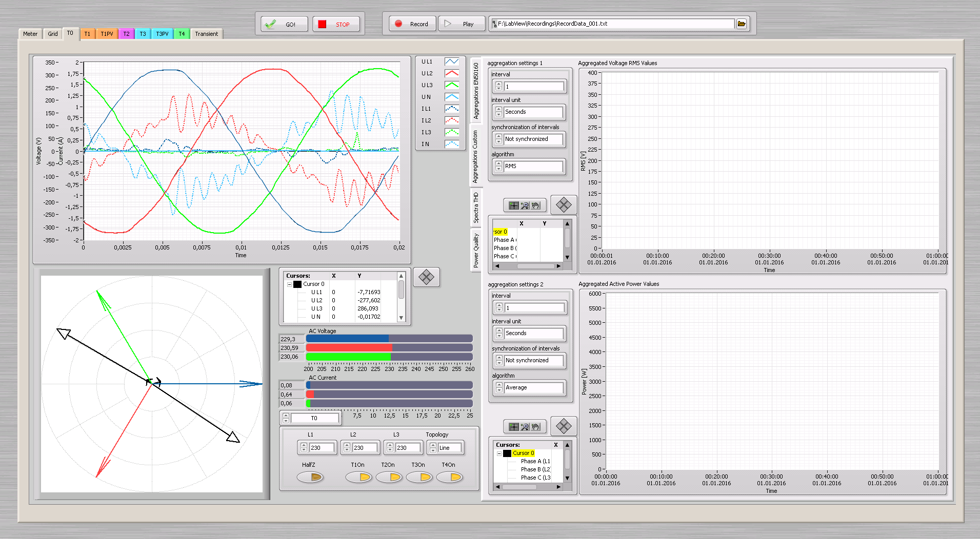This screenshot has height=539, width=980.
Task: Open interval unit ring in aggregation settings 1
Action: [533, 112]
